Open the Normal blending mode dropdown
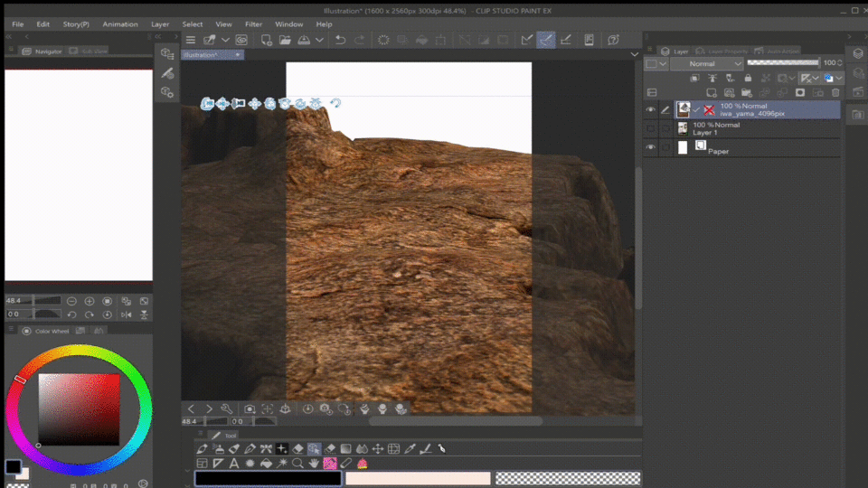 pyautogui.click(x=706, y=64)
